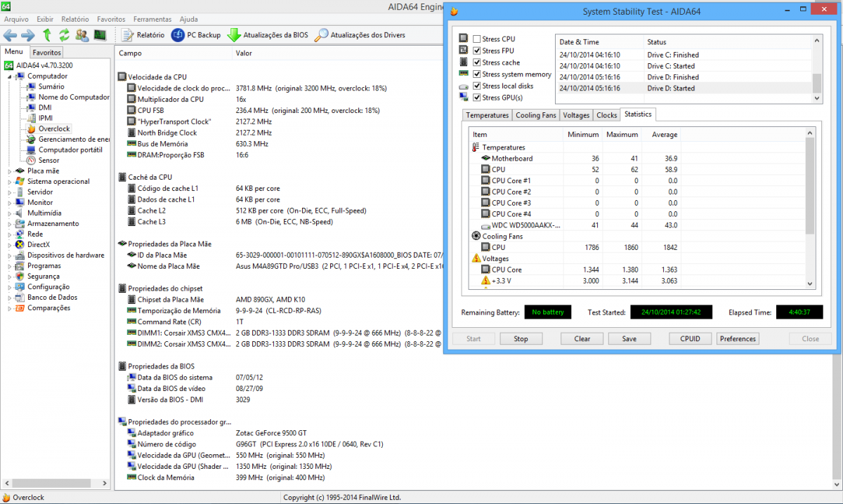
Task: Uncheck the Stress cache option
Action: point(477,62)
